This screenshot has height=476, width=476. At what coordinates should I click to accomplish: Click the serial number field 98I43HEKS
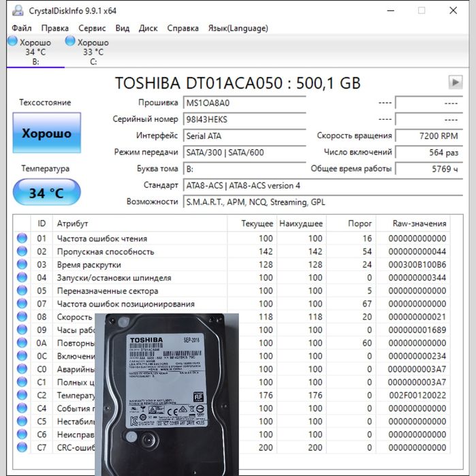(x=244, y=119)
